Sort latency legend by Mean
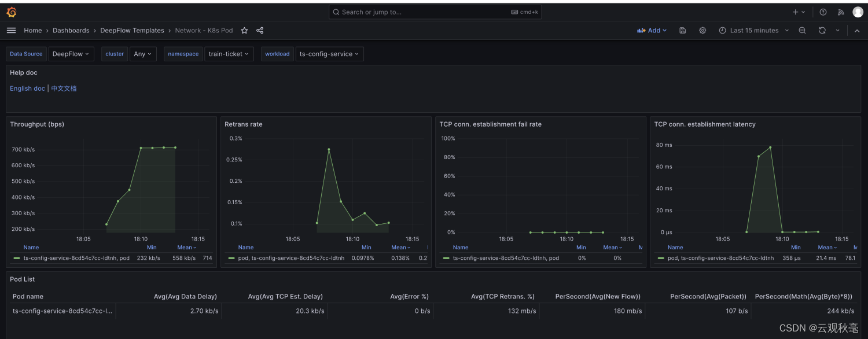The width and height of the screenshot is (868, 339). point(827,248)
